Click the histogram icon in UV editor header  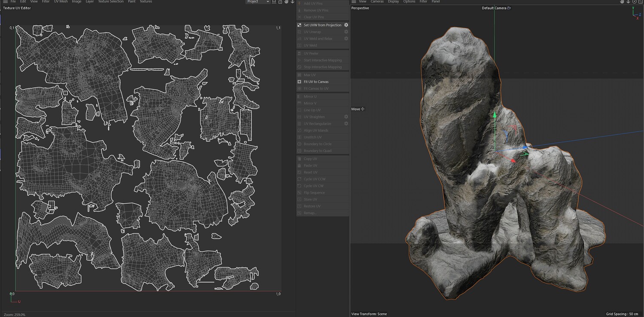[274, 2]
